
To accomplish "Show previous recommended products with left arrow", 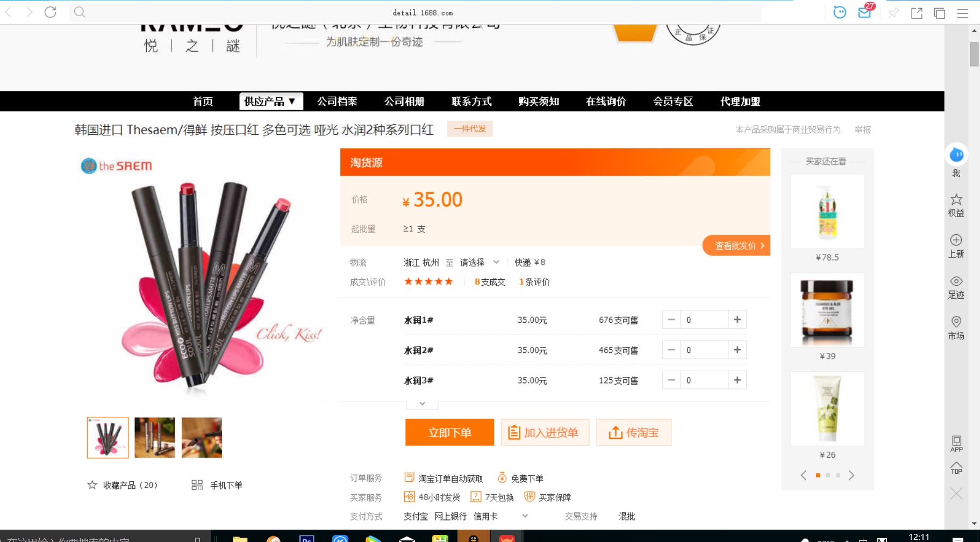I will point(804,475).
